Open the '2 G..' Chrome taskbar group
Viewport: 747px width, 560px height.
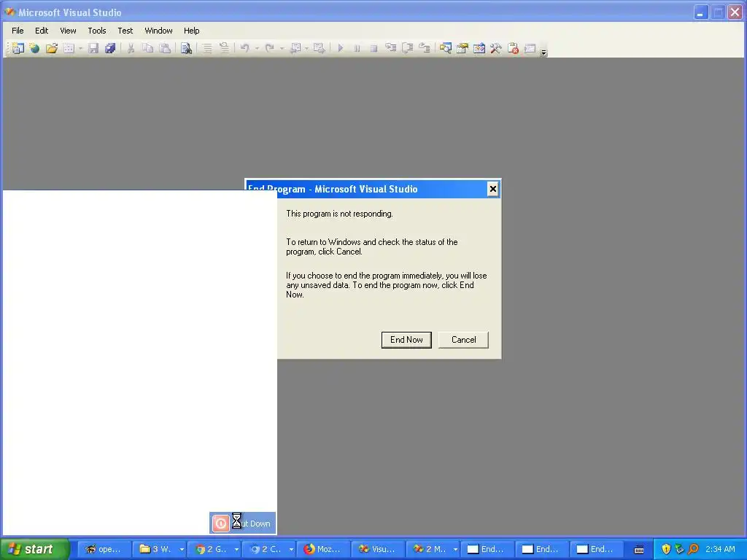click(214, 549)
